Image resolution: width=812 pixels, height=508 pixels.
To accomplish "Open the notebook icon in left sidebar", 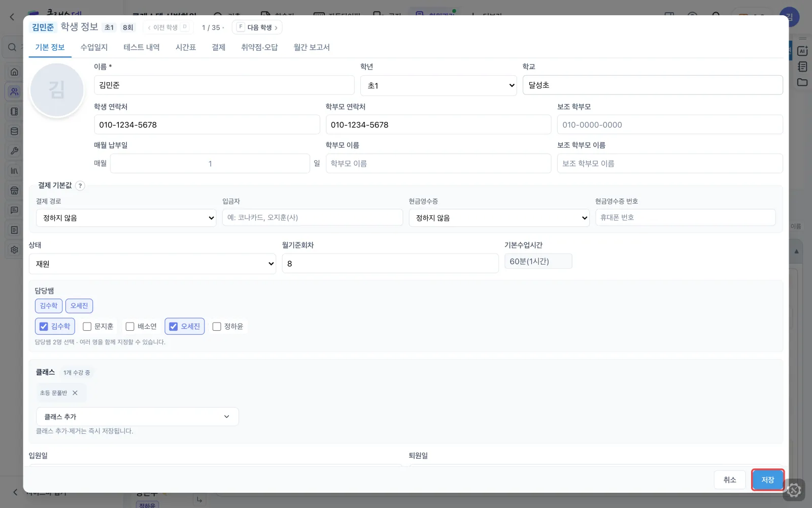I will pyautogui.click(x=14, y=112).
